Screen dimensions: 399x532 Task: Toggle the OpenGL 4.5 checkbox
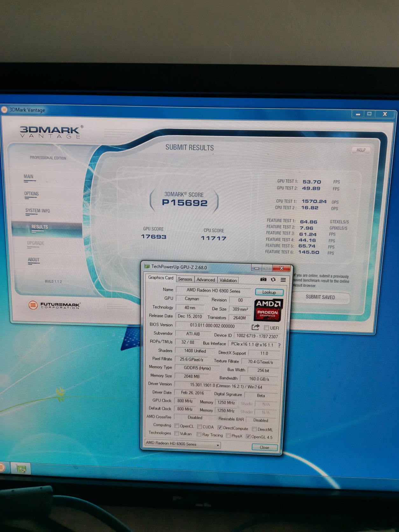[x=248, y=436]
